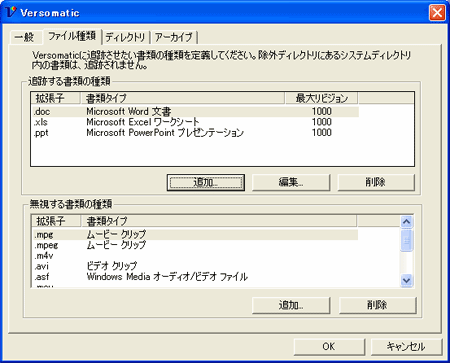450x363 pixels.
Task: Close the Versomatic dialog window
Action: click(x=437, y=13)
